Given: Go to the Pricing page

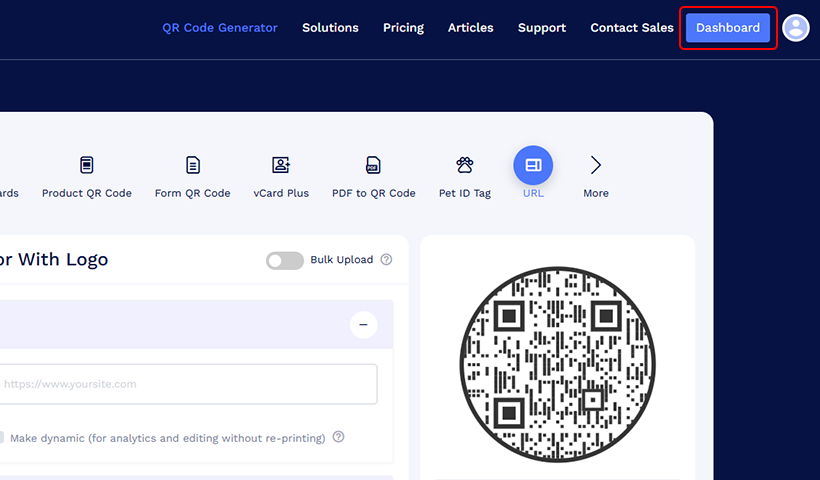Looking at the screenshot, I should [403, 28].
